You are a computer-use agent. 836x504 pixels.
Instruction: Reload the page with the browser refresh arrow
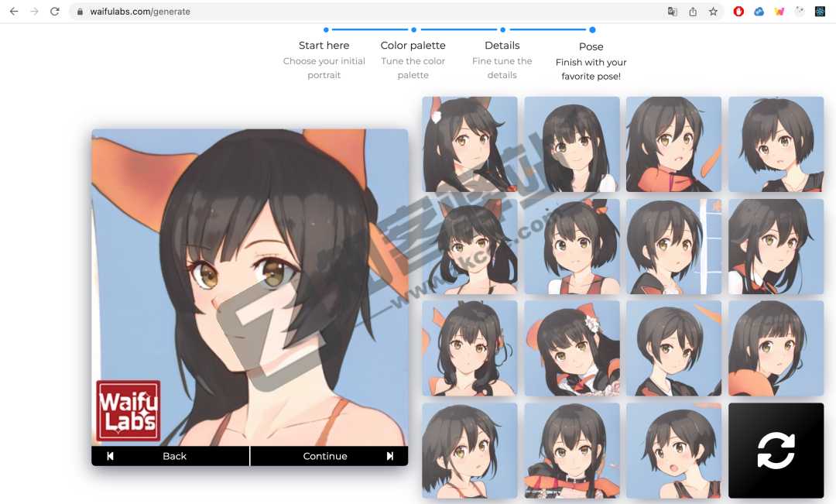[x=53, y=11]
